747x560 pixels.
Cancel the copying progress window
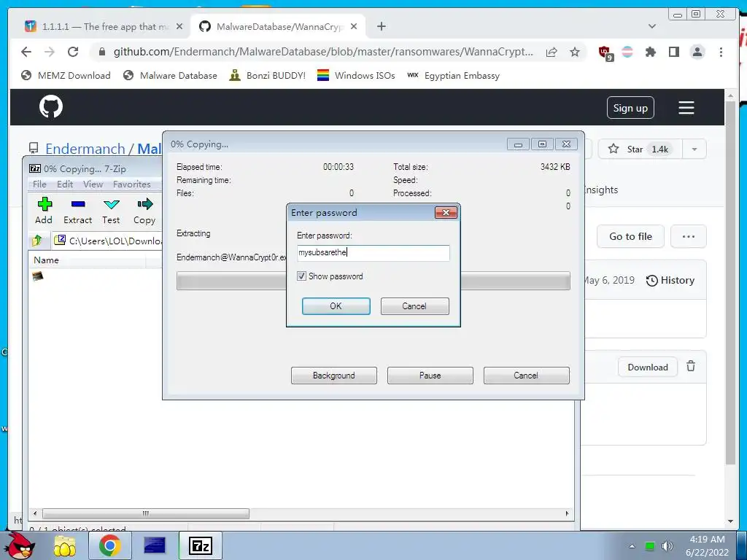pos(527,376)
